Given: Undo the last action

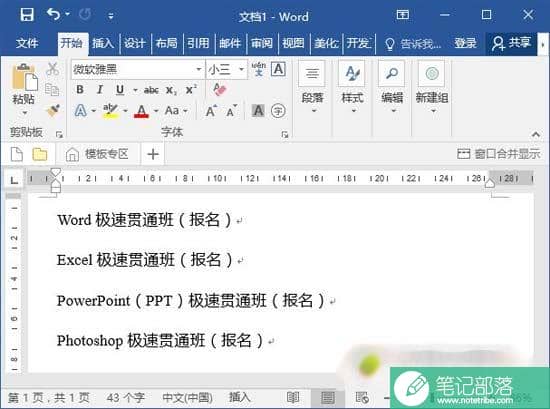Looking at the screenshot, I should point(54,14).
